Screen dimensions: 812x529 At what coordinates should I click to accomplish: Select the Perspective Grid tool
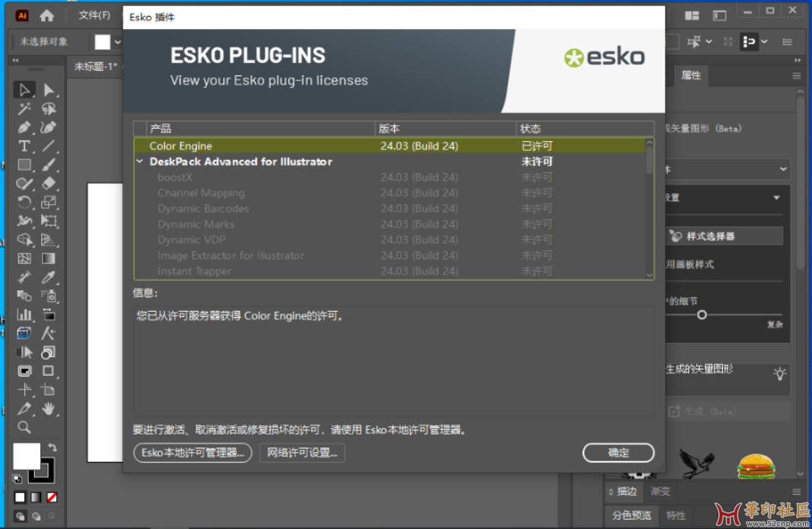(49, 239)
